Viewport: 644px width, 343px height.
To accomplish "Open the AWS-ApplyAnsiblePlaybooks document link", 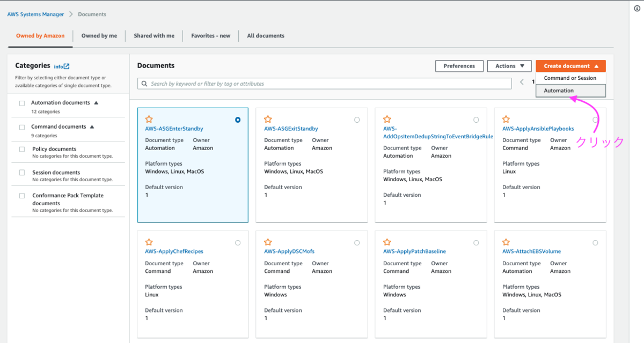I will tap(538, 129).
